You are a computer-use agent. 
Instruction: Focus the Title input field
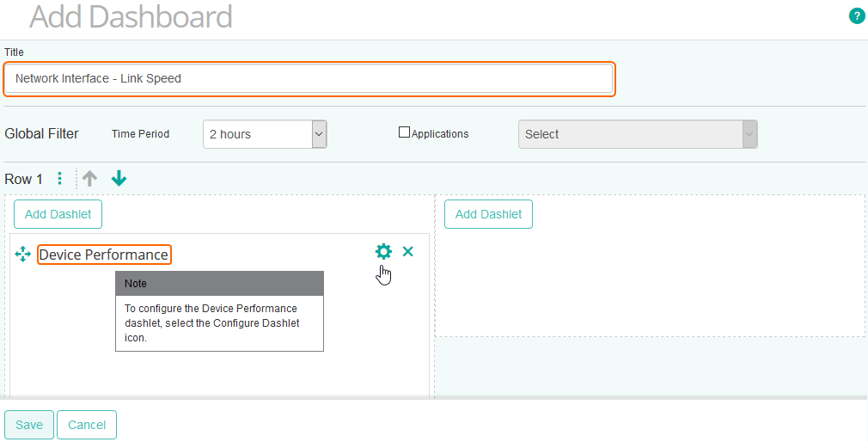[x=309, y=78]
